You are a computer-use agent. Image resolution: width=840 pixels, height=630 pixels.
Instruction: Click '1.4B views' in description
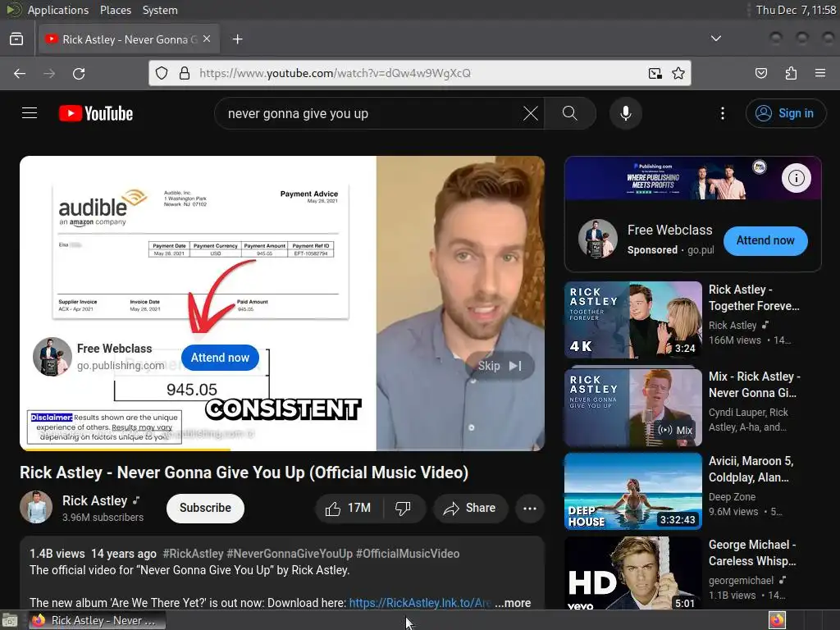pos(57,554)
